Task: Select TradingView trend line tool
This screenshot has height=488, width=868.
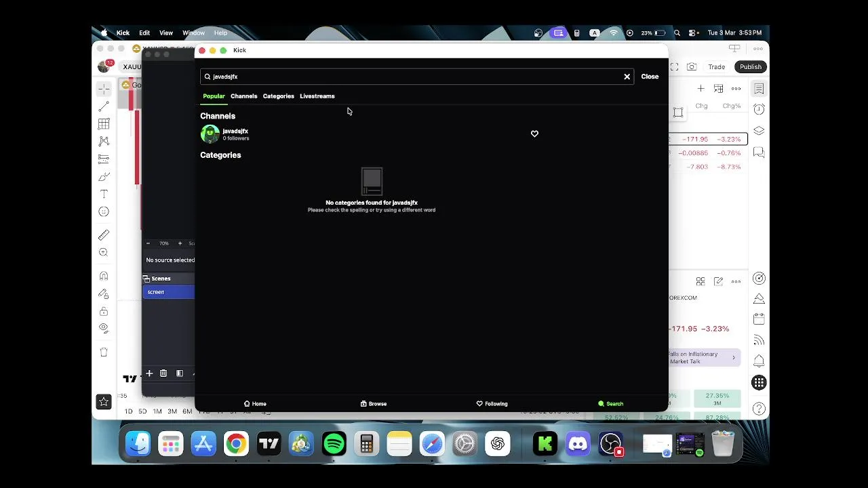Action: (104, 106)
